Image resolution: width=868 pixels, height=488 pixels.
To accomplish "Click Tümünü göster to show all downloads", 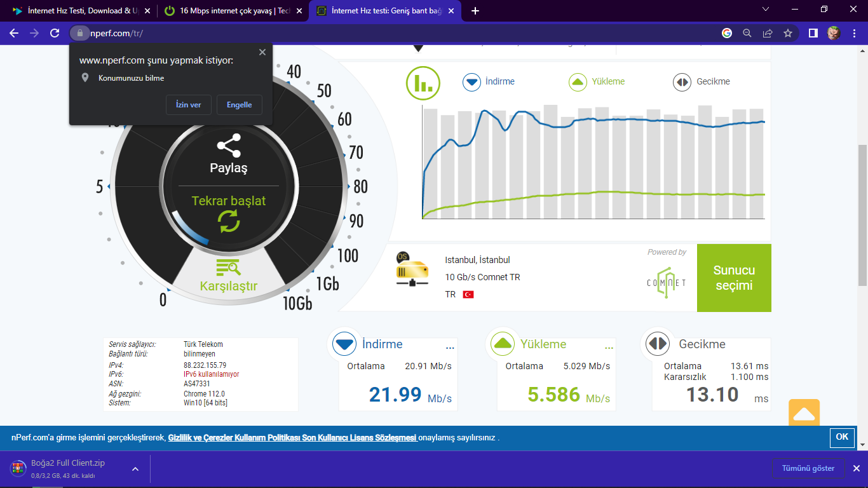I will (808, 468).
